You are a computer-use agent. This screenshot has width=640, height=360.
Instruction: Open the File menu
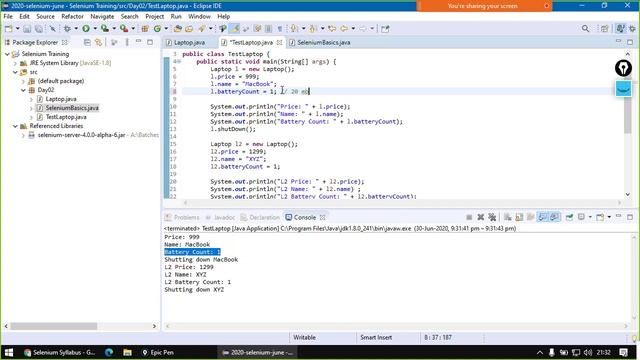coord(8,16)
